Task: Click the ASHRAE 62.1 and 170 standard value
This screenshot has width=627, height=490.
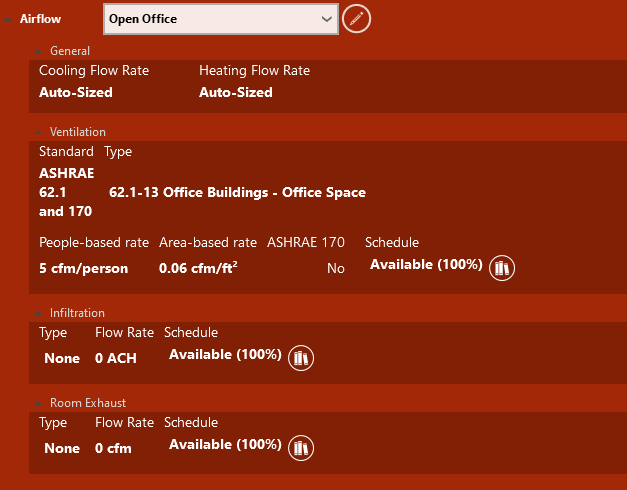Action: coord(66,192)
